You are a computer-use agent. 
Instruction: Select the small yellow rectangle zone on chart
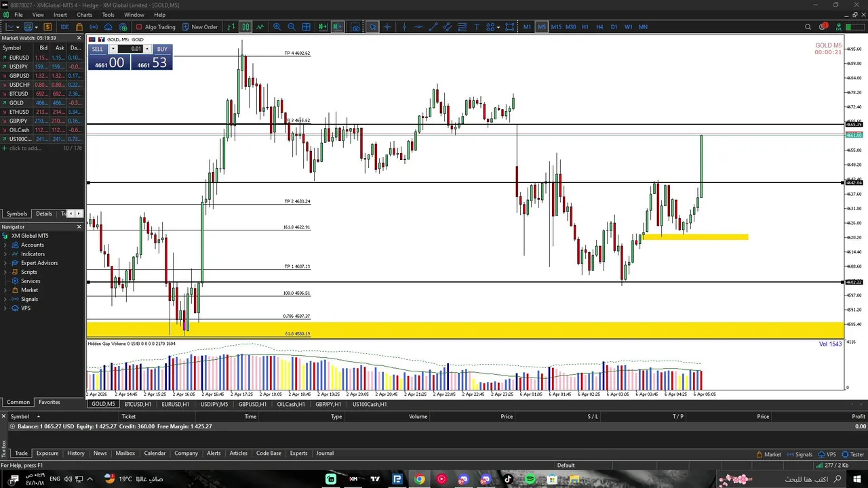[694, 237]
